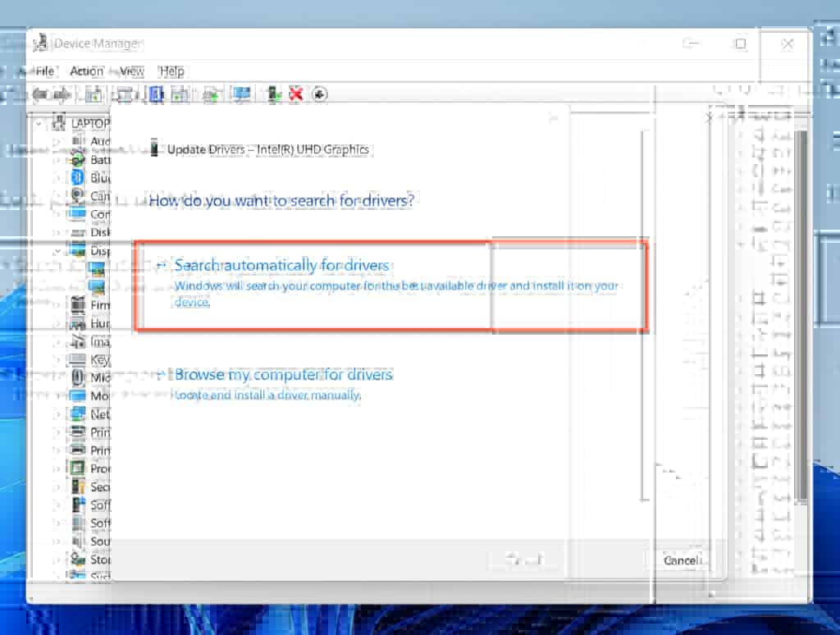Viewport: 840px width, 635px height.
Task: Open the File menu
Action: (45, 71)
